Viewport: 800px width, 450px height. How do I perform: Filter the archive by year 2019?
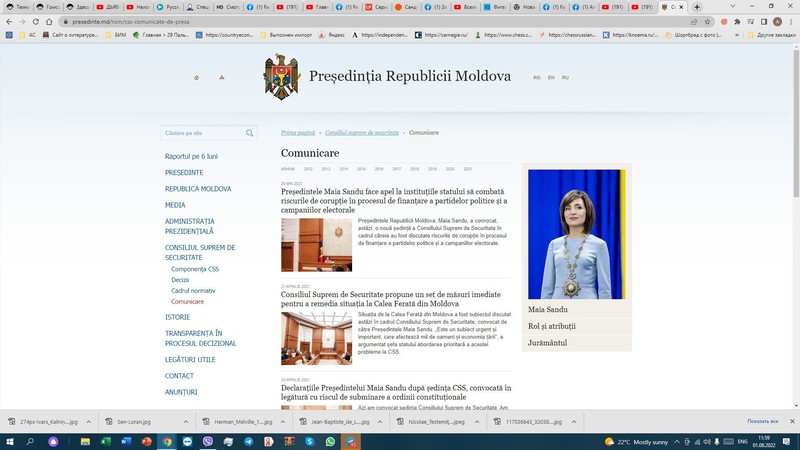click(432, 169)
